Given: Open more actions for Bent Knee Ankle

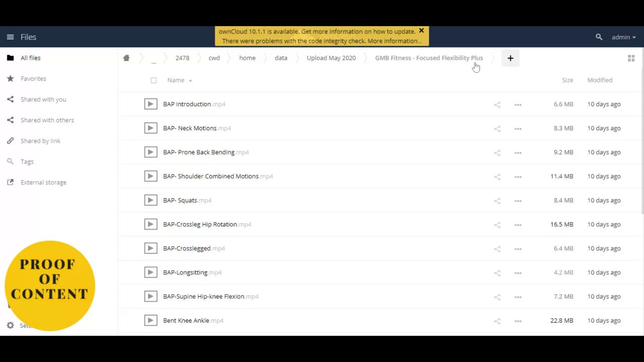Looking at the screenshot, I should pos(518,321).
